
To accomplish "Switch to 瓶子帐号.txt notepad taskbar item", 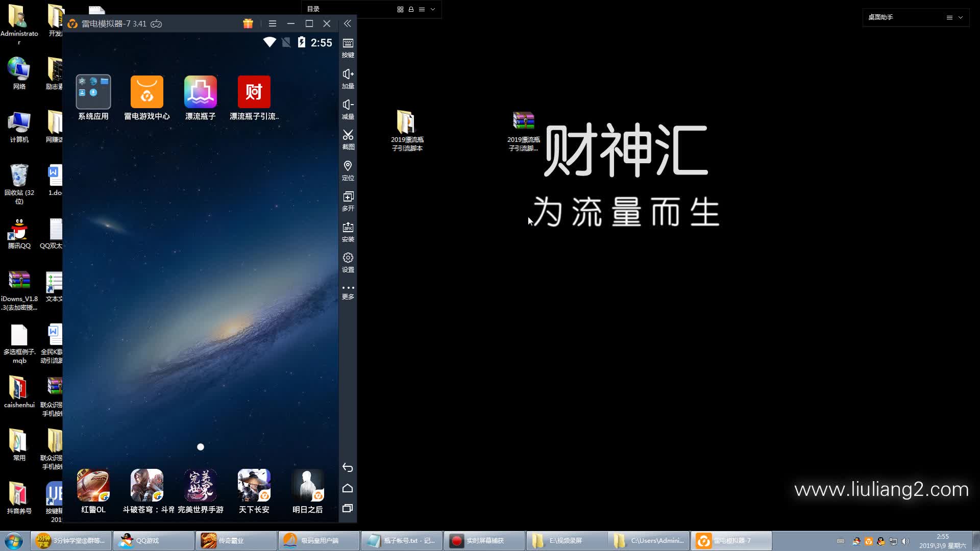I will point(402,541).
